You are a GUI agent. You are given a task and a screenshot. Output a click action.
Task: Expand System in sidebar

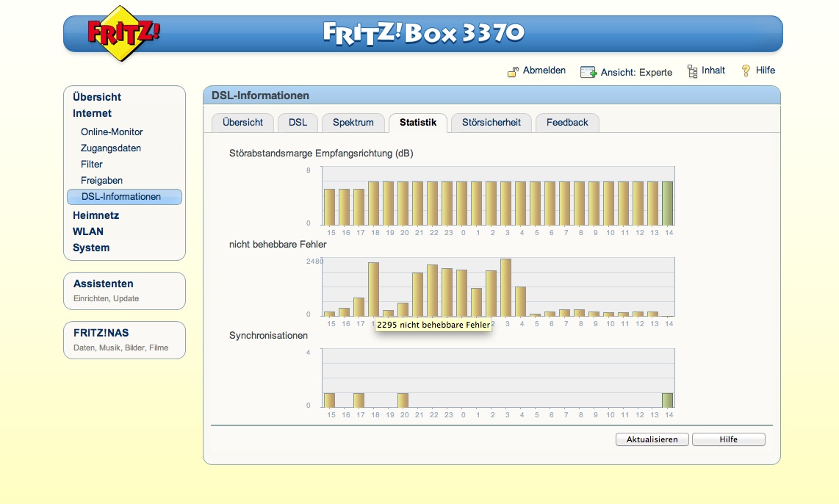point(91,248)
